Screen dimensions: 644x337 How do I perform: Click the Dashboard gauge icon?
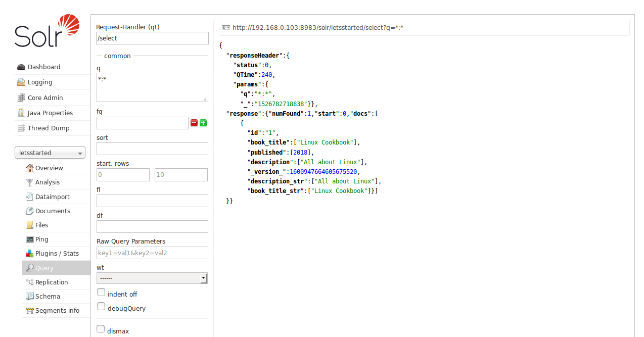pyautogui.click(x=21, y=67)
